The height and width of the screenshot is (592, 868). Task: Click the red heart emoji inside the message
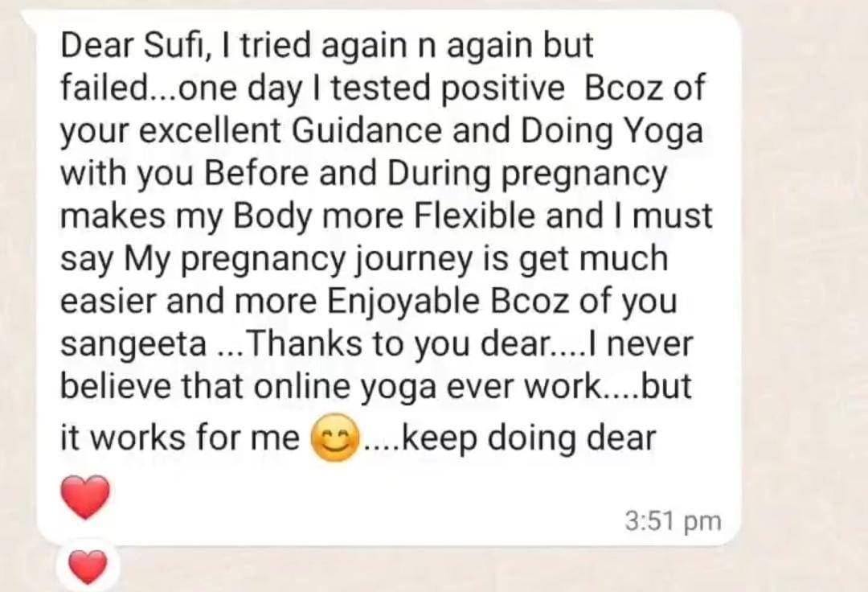[x=84, y=497]
